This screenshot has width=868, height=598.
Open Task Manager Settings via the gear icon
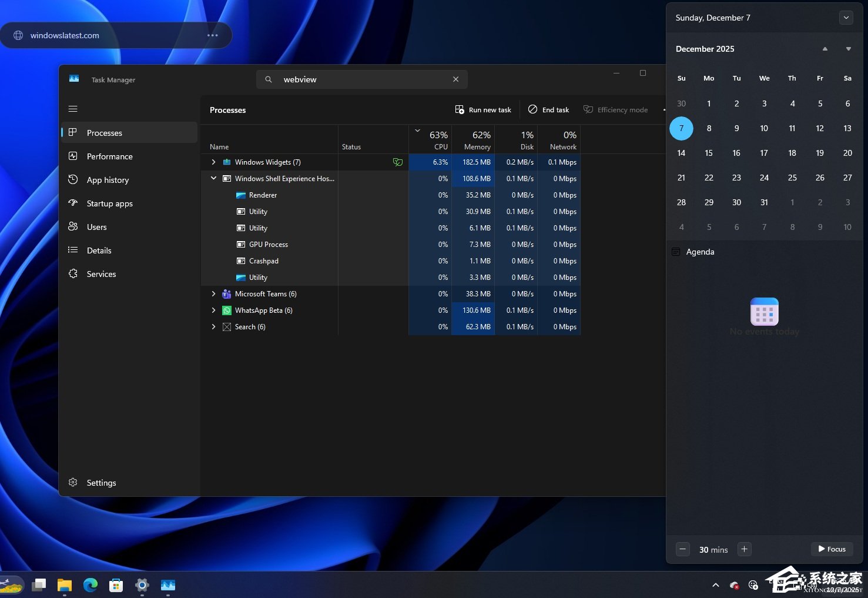tap(73, 482)
